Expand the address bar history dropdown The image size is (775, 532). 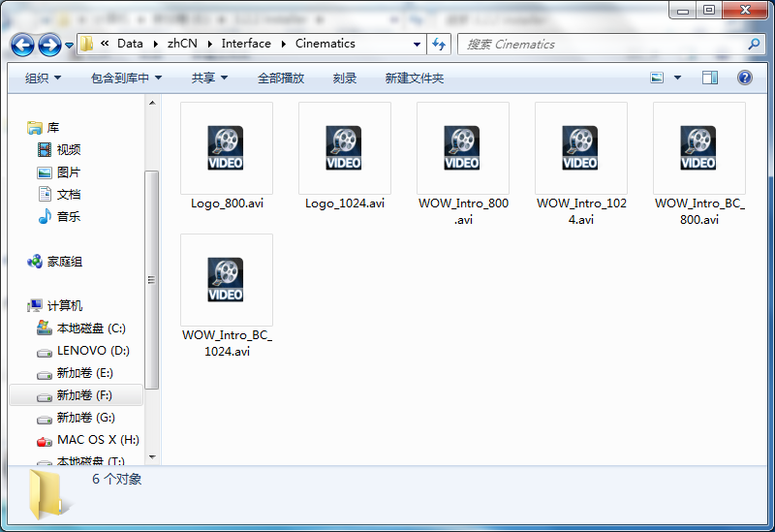[417, 45]
